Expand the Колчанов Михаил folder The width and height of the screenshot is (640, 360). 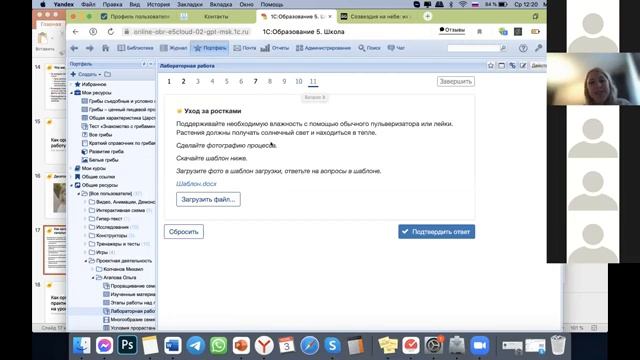point(93,269)
